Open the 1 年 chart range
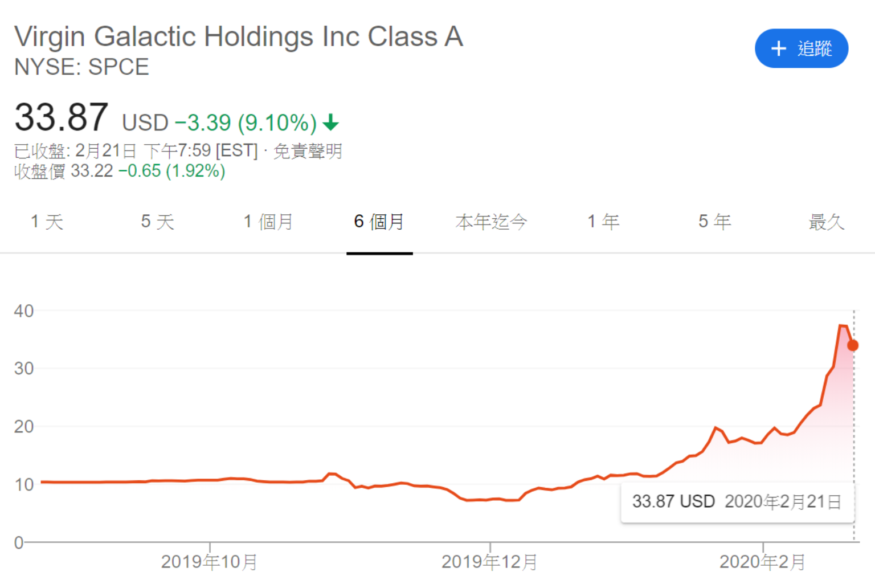 click(x=603, y=222)
